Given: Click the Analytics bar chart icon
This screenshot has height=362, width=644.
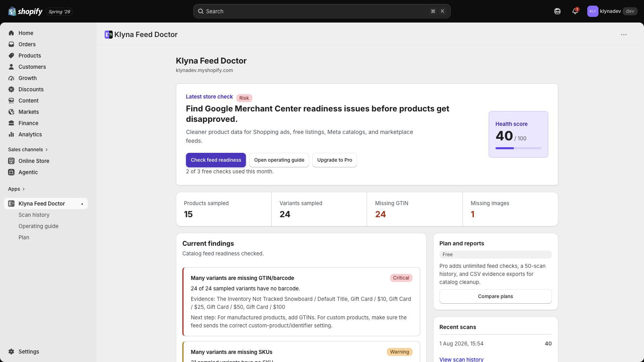Looking at the screenshot, I should click(x=11, y=134).
